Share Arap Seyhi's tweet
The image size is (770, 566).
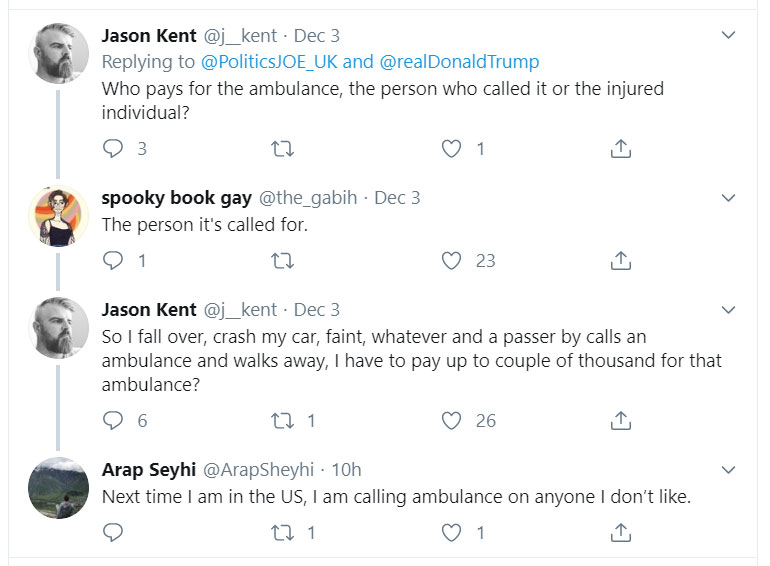(x=620, y=533)
